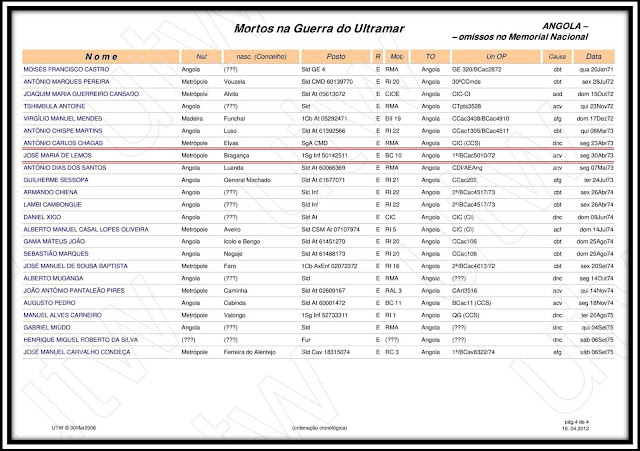The image size is (640, 451).
Task: Click the birthplace cell 'Icolo e Bengo'
Action: 242,242
